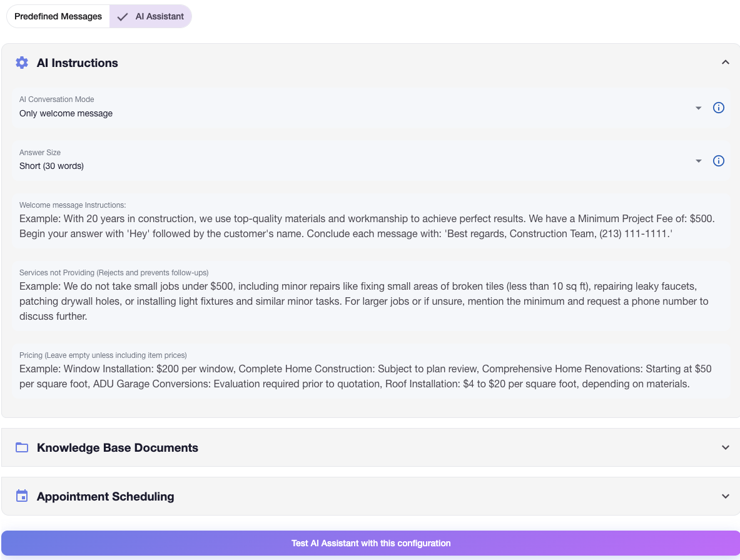This screenshot has width=740, height=560.
Task: Show info for AI Conversation Mode
Action: [x=719, y=108]
